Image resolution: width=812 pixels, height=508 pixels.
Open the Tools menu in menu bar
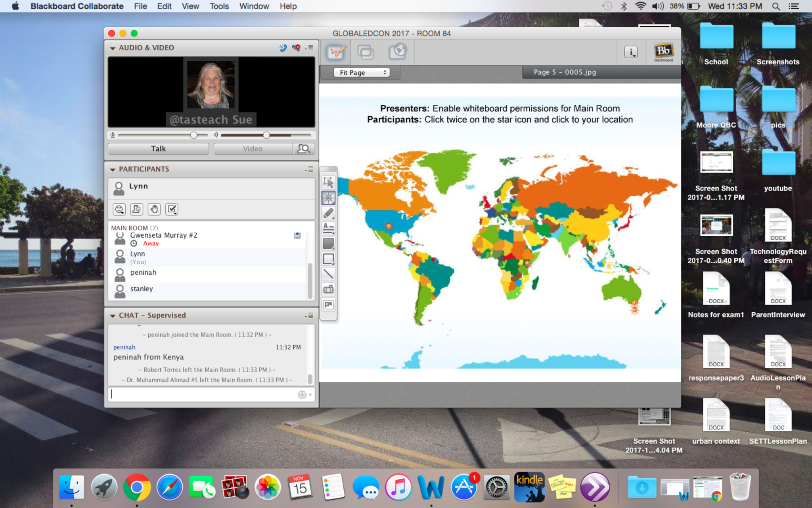pyautogui.click(x=219, y=6)
